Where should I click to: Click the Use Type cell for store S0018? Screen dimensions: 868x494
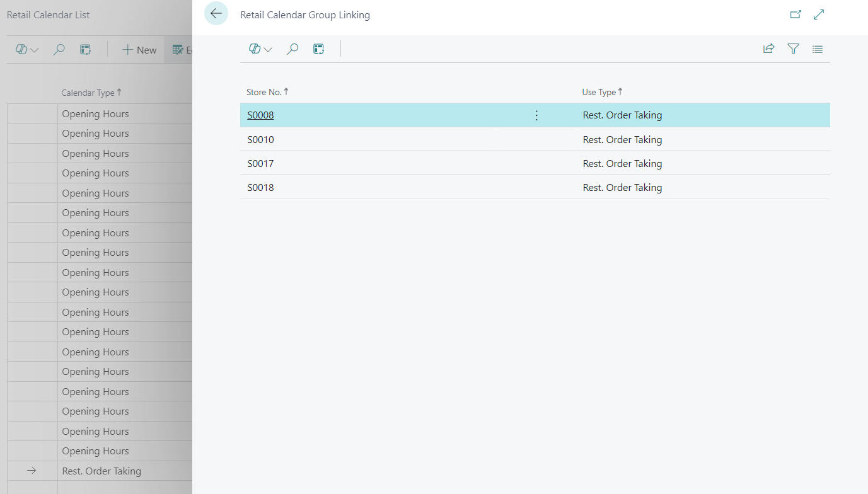(622, 188)
